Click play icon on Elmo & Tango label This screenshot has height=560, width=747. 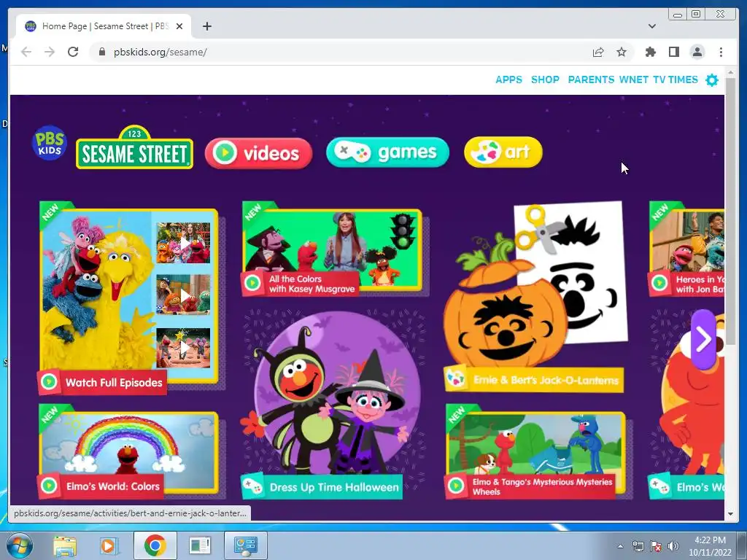pyautogui.click(x=456, y=486)
